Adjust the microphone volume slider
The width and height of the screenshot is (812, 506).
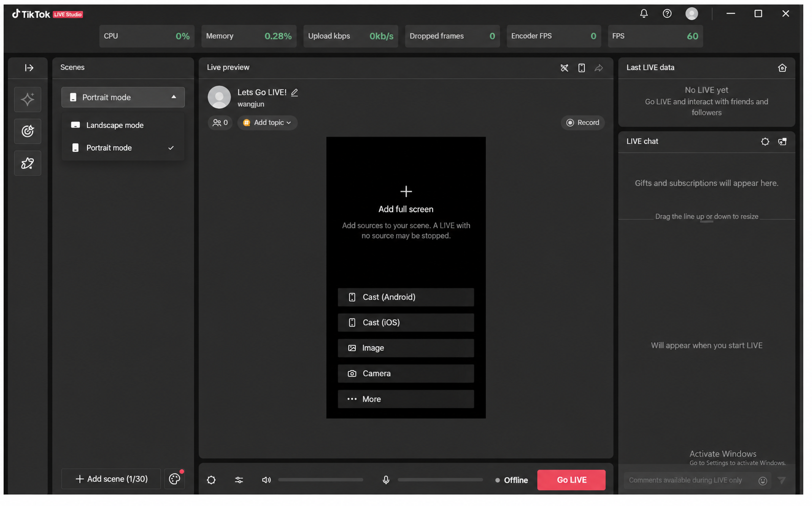click(x=440, y=480)
